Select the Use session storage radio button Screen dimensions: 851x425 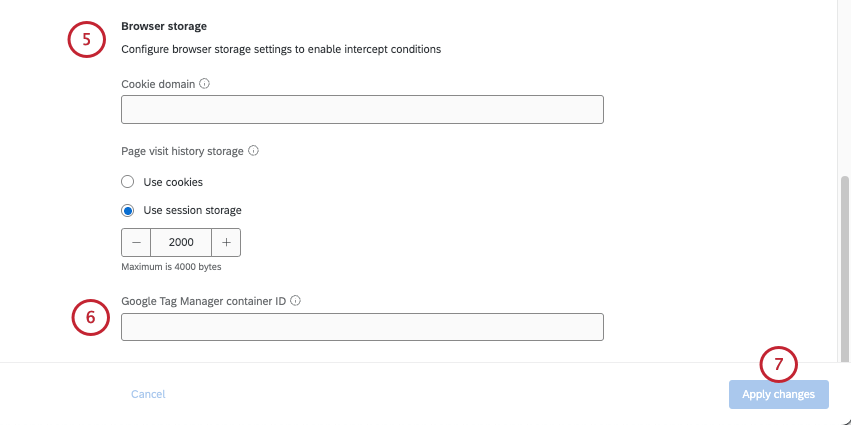coord(127,210)
